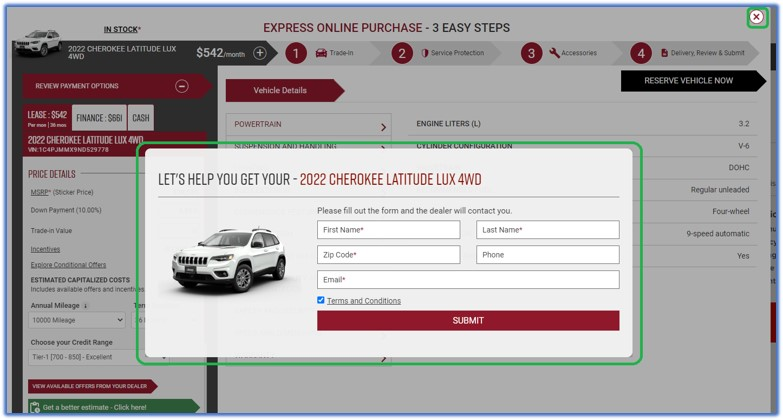Viewport: 783px width, 420px height.
Task: Click the Zip Code field
Action: tap(389, 255)
